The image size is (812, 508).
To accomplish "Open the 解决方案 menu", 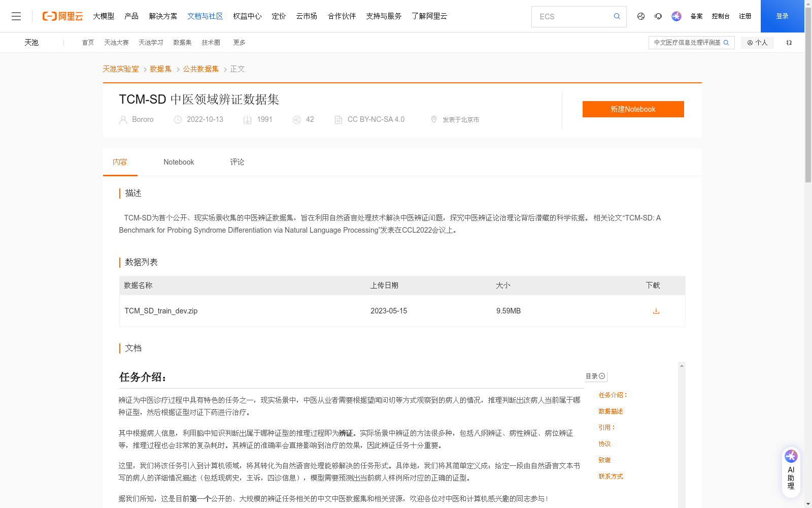I will tap(163, 16).
